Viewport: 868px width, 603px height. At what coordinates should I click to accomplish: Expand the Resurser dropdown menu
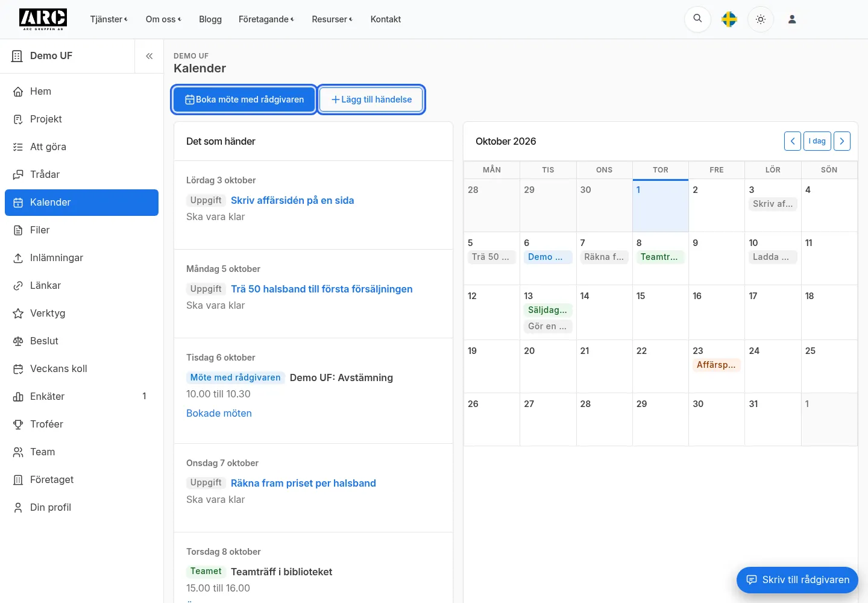click(332, 19)
